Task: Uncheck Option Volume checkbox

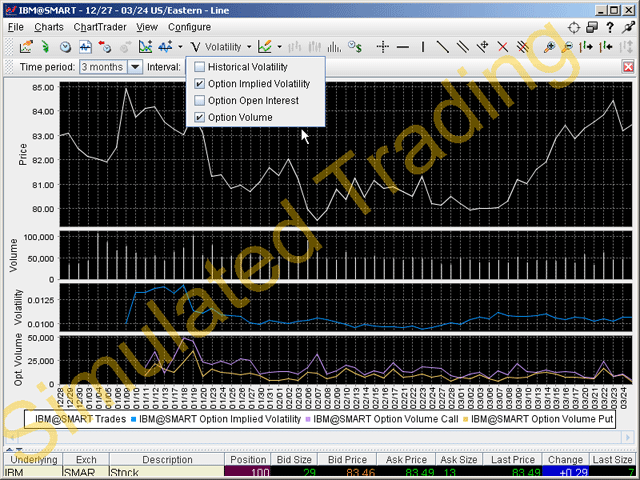Action: pos(200,117)
